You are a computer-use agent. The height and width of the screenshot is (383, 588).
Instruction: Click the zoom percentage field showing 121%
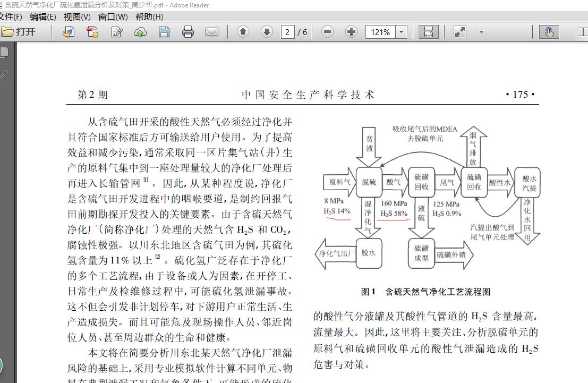pos(381,32)
